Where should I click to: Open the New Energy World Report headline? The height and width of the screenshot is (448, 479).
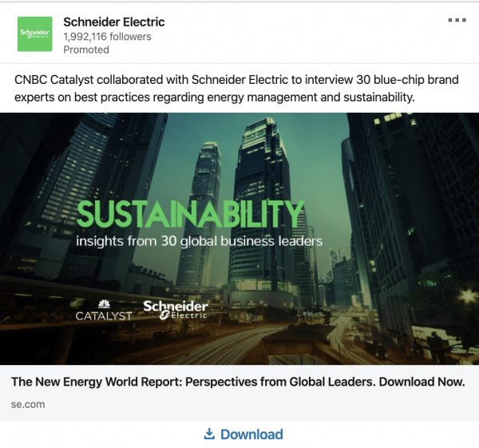click(x=238, y=382)
